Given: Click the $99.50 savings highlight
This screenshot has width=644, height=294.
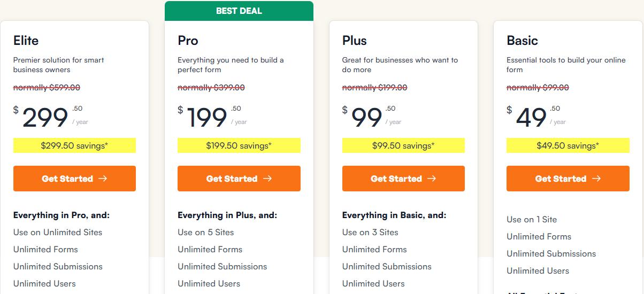Looking at the screenshot, I should click(x=403, y=145).
